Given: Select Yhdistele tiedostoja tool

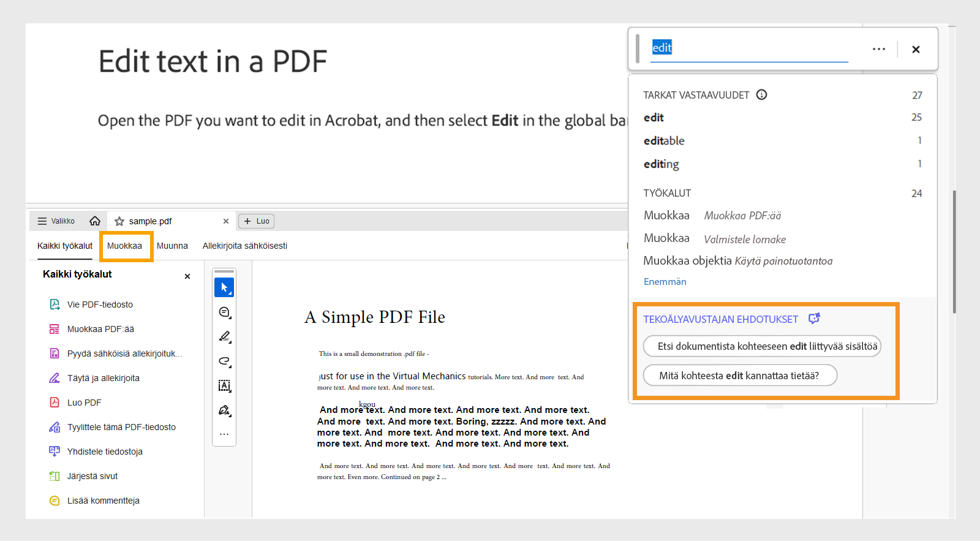Looking at the screenshot, I should [105, 452].
